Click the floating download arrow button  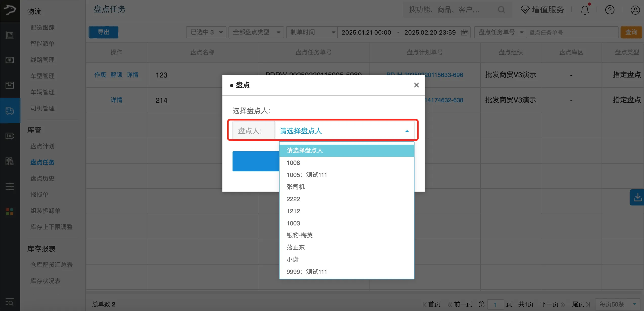tap(638, 197)
